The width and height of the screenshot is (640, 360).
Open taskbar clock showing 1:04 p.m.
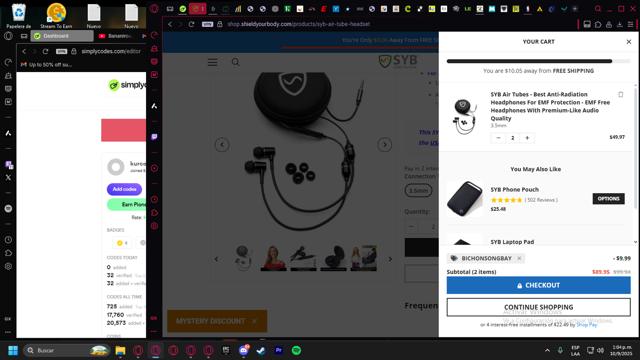tap(621, 350)
